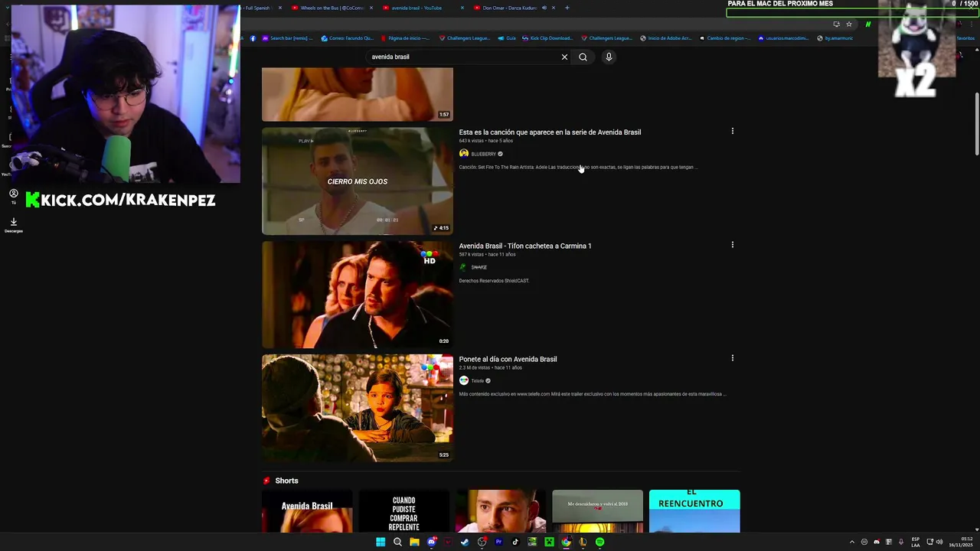
Task: Open Windows Start menu
Action: (x=381, y=542)
